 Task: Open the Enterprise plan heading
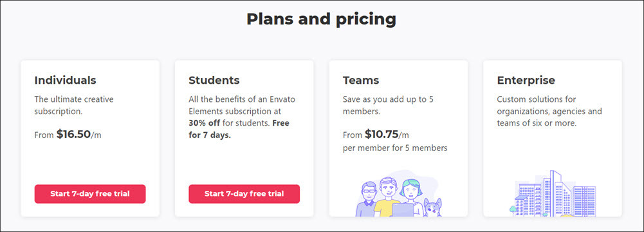click(x=526, y=80)
